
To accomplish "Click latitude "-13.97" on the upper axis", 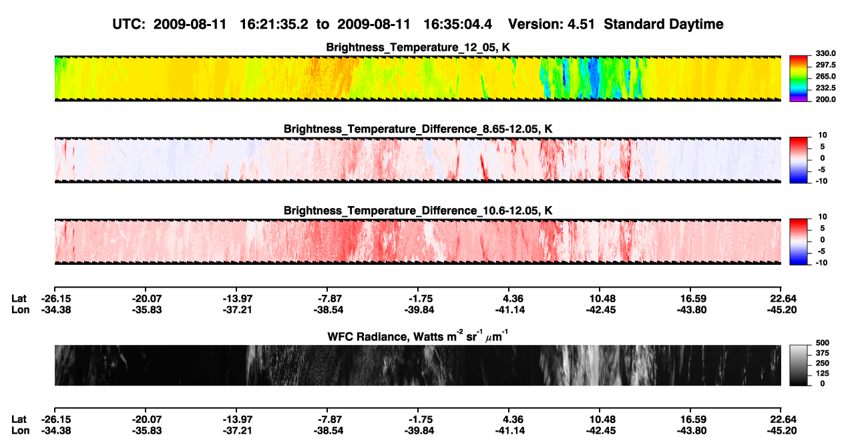I will pyautogui.click(x=236, y=298).
